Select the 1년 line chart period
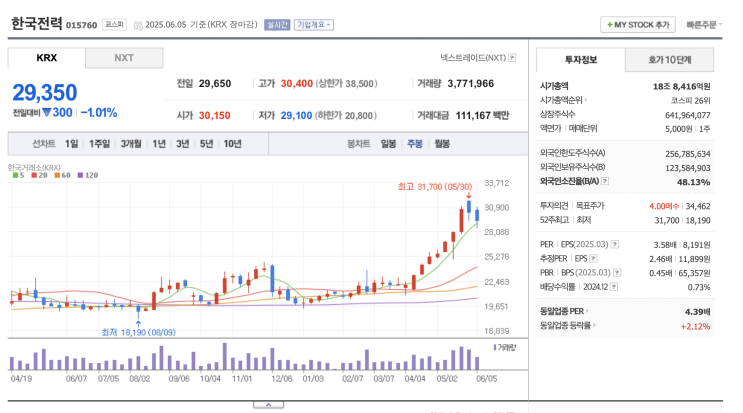This screenshot has width=743, height=413. pos(159,144)
